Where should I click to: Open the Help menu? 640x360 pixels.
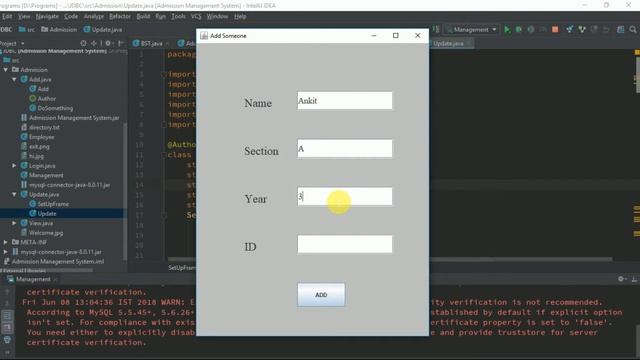[x=240, y=16]
